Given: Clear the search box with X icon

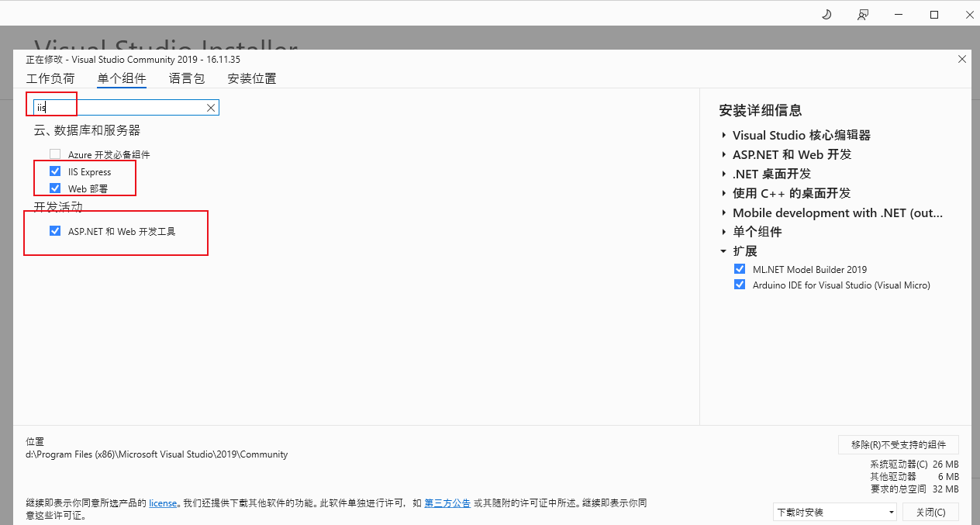Looking at the screenshot, I should 210,108.
